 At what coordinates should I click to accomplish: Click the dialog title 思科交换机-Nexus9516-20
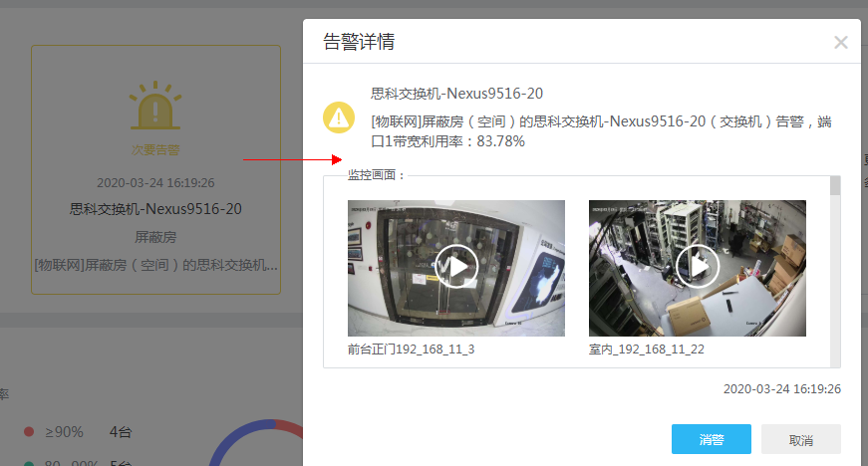(x=456, y=94)
